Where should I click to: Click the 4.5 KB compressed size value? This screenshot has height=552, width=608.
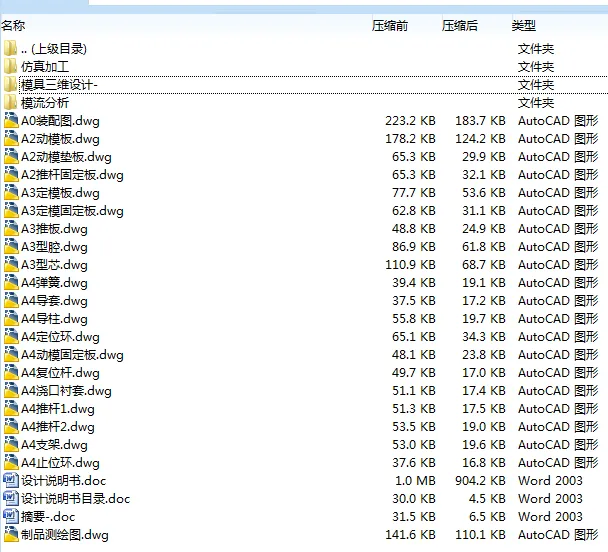click(x=487, y=499)
